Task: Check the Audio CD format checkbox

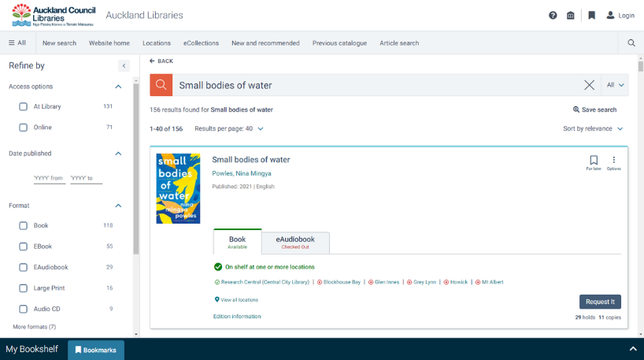Action: [x=24, y=309]
